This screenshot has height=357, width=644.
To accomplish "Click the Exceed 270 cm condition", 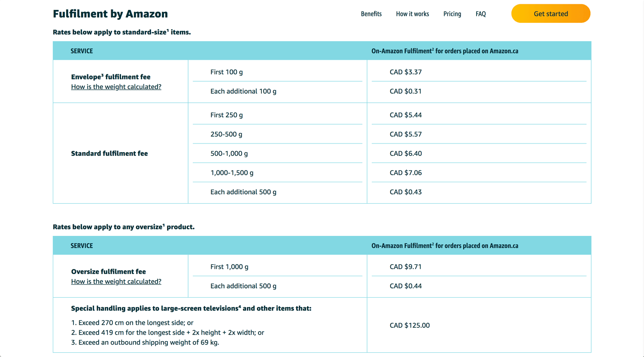I will tap(132, 323).
